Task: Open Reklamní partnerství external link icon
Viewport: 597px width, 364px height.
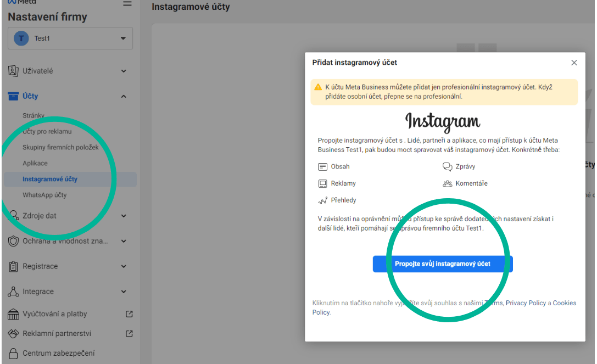Action: (129, 334)
